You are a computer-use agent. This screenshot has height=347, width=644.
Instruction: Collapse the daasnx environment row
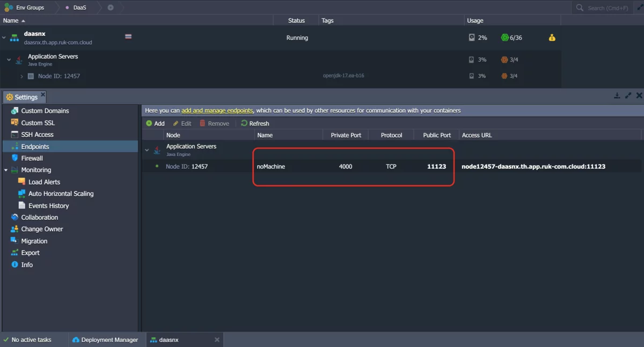pyautogui.click(x=4, y=38)
